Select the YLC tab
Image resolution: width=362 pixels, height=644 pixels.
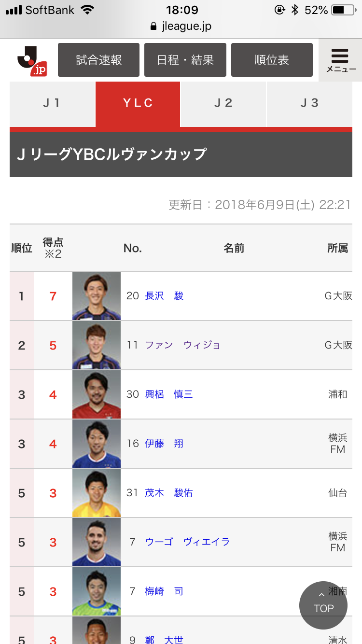(138, 103)
